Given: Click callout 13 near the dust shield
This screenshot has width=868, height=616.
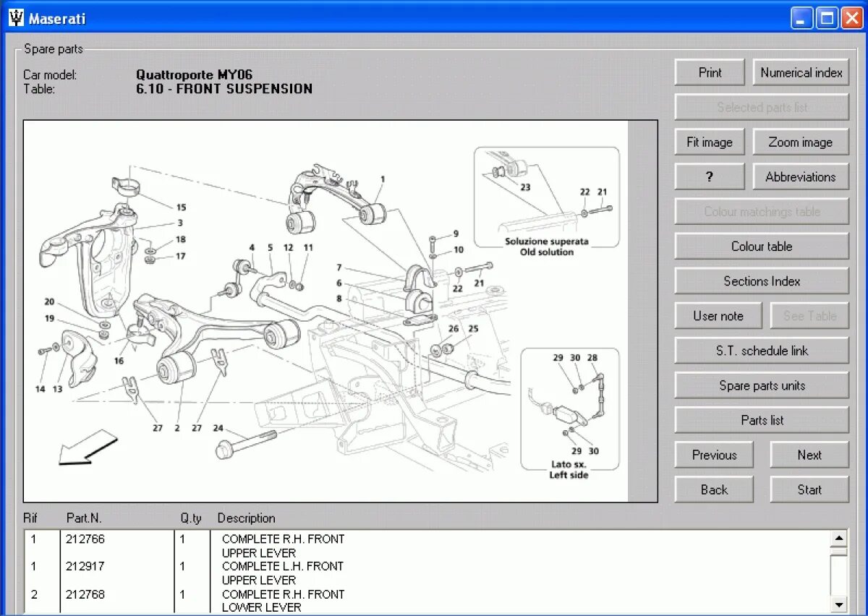Looking at the screenshot, I should [x=57, y=389].
